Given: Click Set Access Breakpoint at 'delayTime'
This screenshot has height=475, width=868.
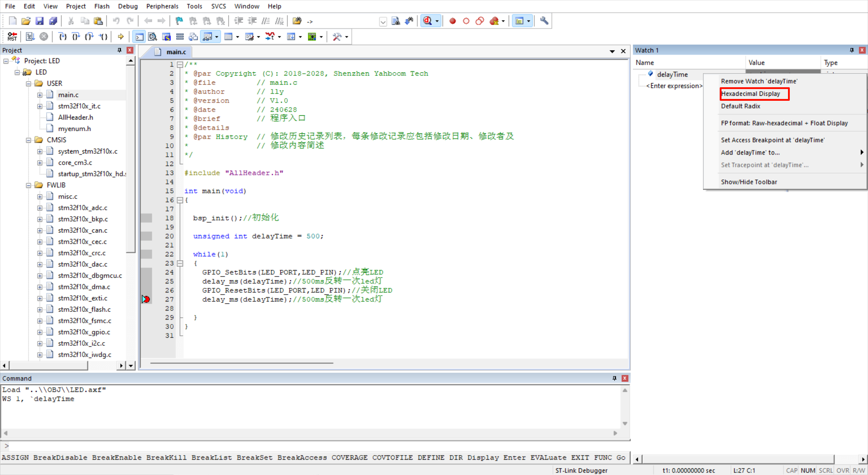Looking at the screenshot, I should tap(773, 140).
